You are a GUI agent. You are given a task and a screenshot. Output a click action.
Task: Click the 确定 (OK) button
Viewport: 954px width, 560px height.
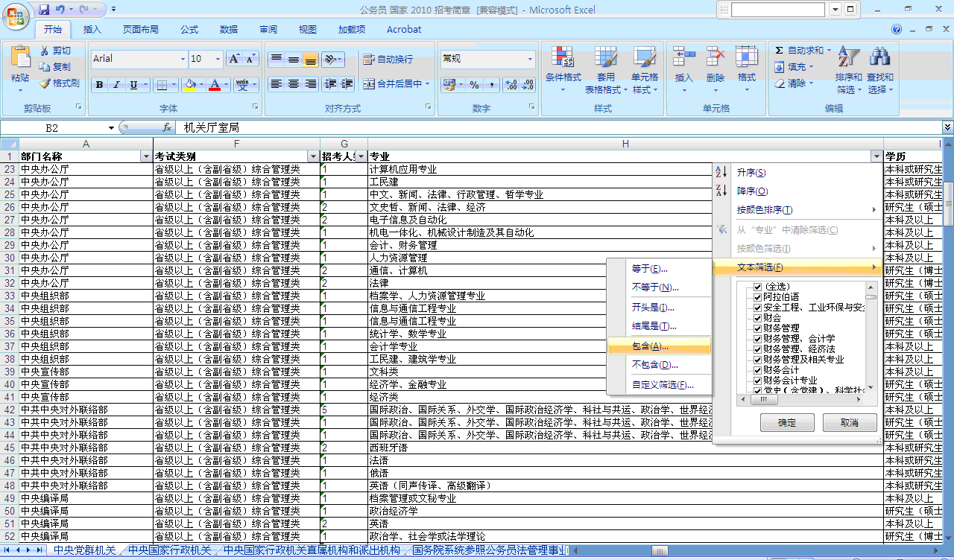pyautogui.click(x=786, y=423)
